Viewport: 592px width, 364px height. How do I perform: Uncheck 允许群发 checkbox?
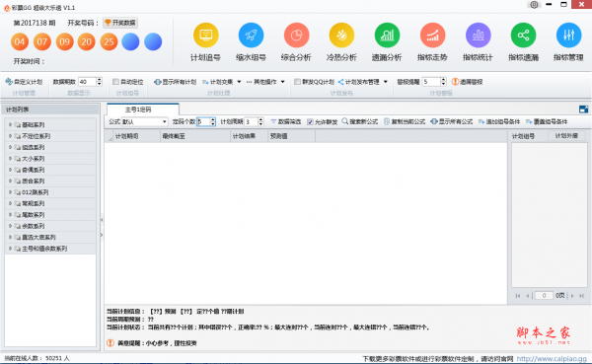(310, 121)
